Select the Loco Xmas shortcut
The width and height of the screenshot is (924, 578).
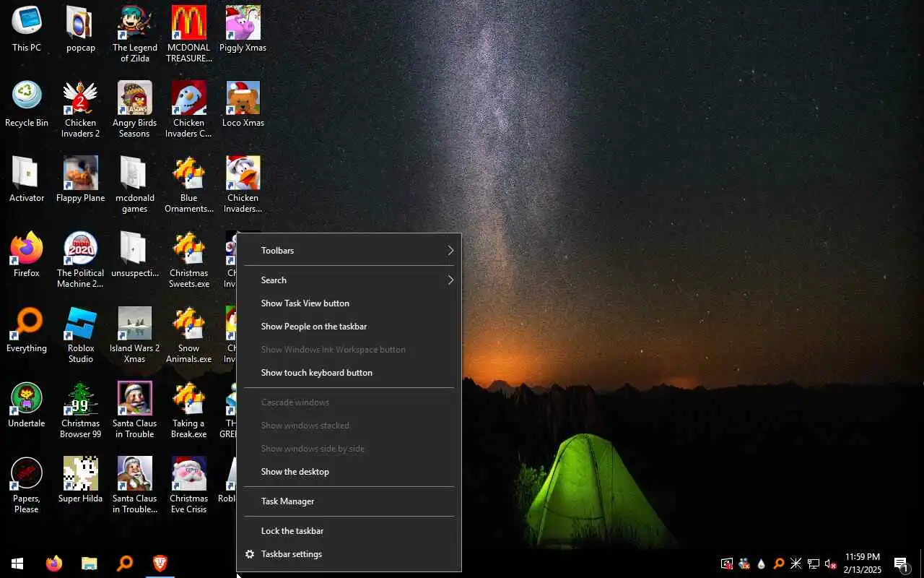(x=243, y=105)
